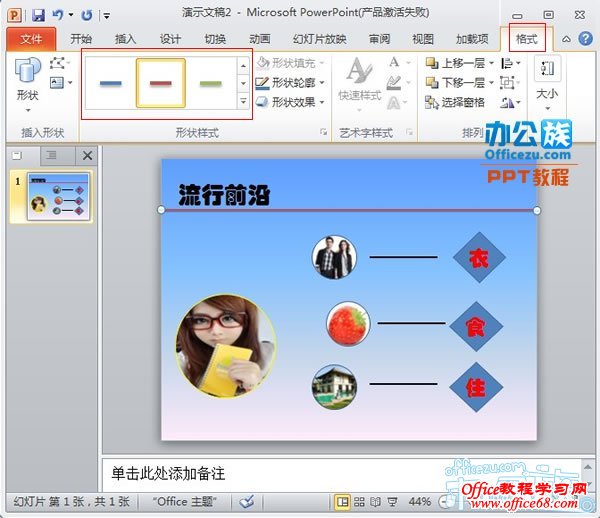Open the 形状轮廓 dropdown
600x518 pixels.
(290, 82)
